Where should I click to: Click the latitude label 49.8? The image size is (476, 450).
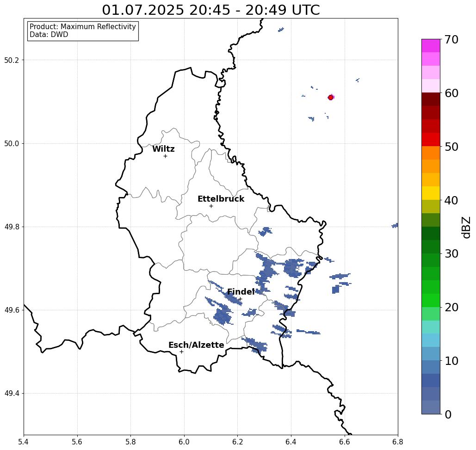coord(12,227)
